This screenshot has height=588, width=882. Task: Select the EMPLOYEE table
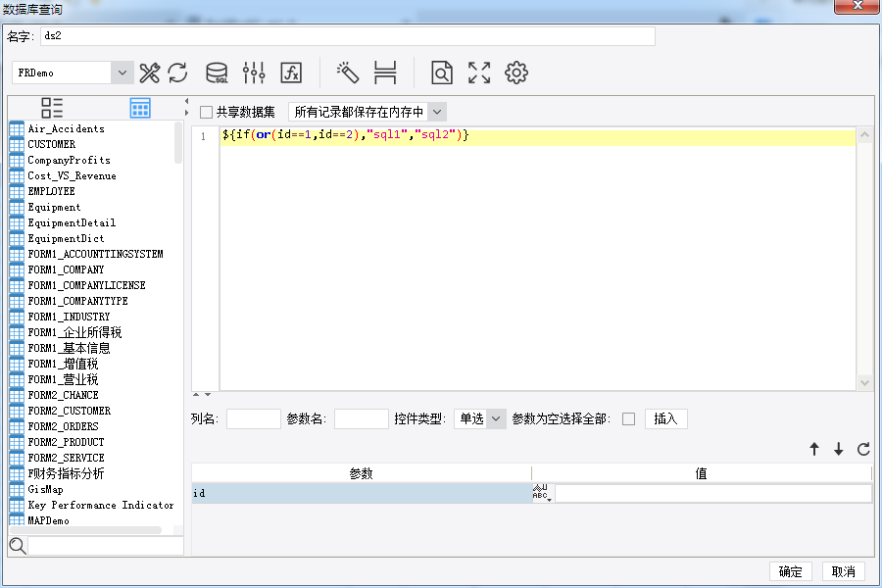(51, 191)
